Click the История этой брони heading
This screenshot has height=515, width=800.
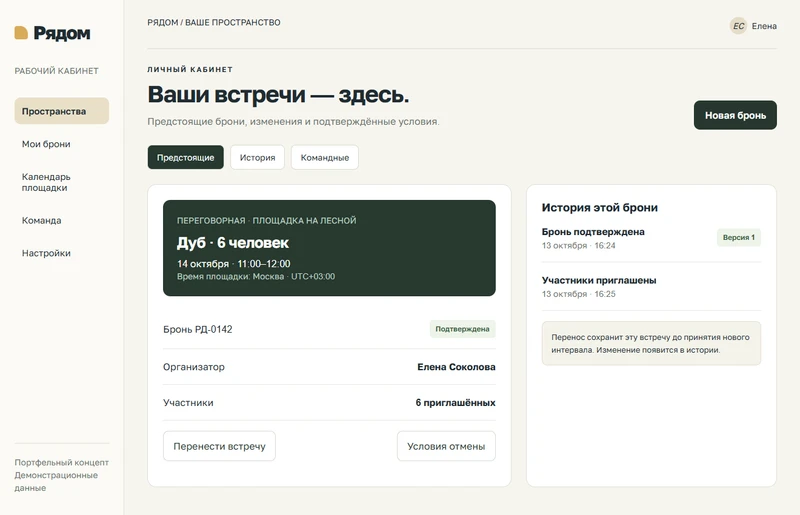[x=599, y=208]
